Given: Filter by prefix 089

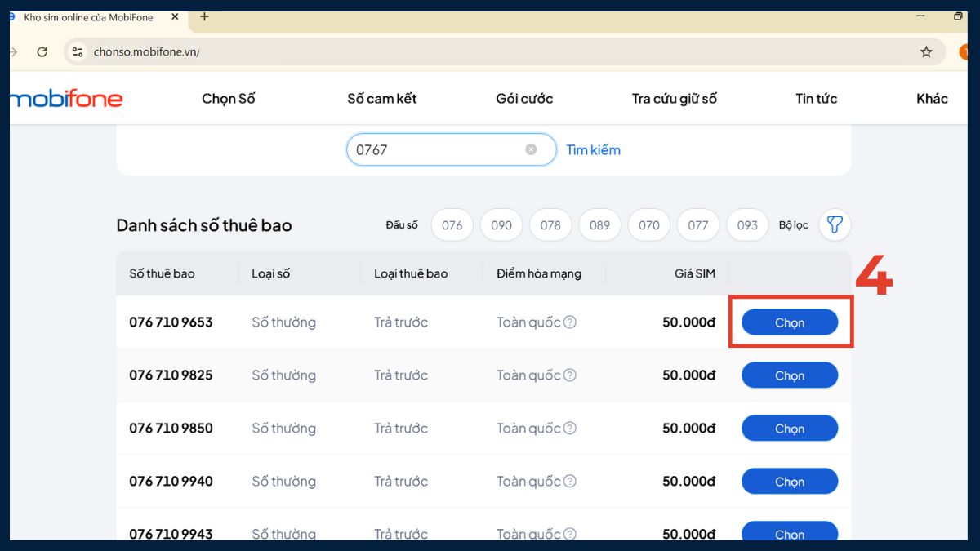Looking at the screenshot, I should pos(599,224).
